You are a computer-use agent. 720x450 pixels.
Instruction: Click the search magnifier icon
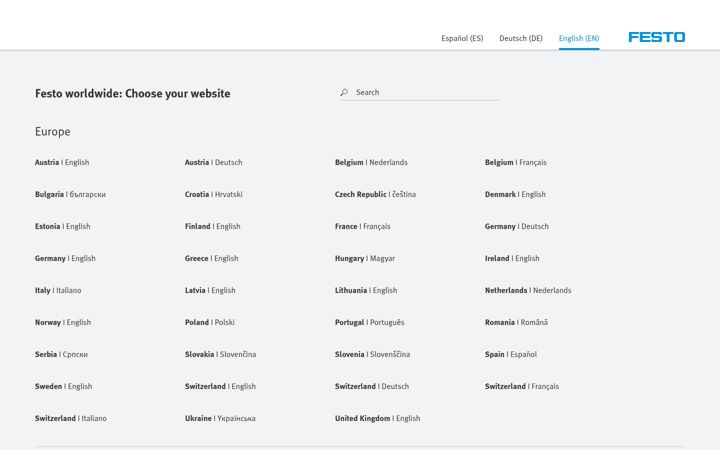point(344,92)
